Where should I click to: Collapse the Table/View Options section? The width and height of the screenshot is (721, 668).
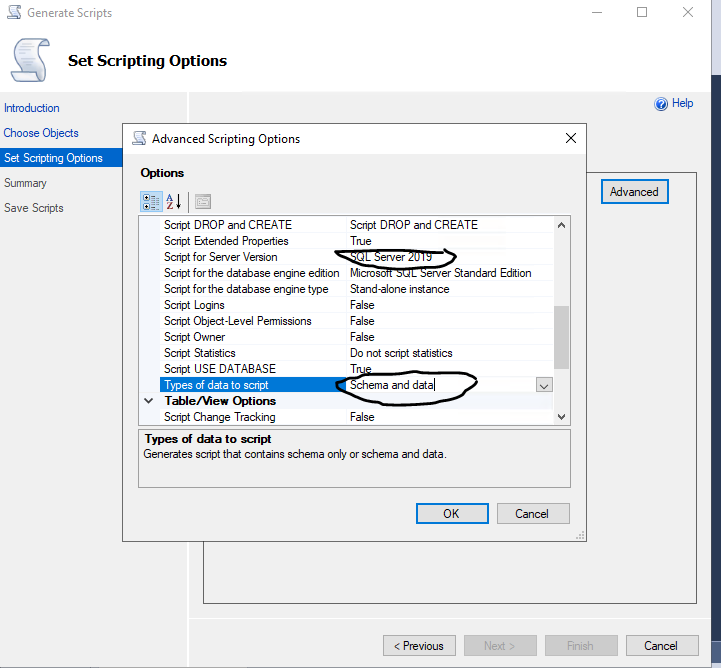pos(152,401)
